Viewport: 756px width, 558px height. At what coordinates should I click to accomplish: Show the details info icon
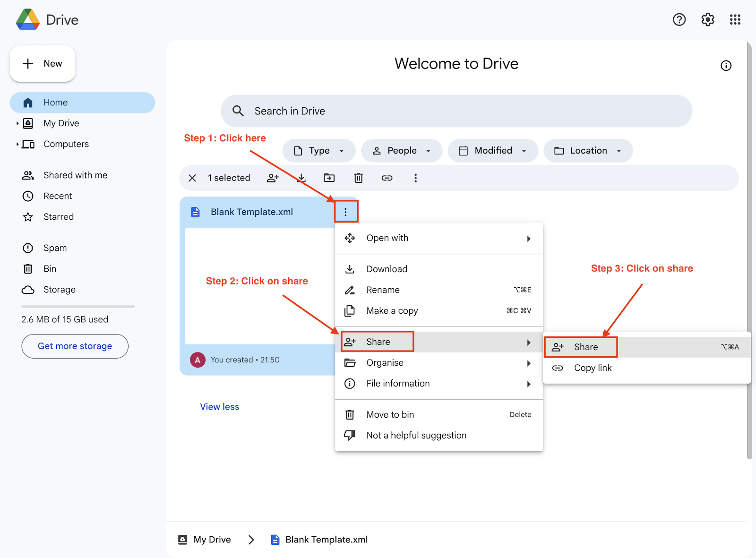(726, 66)
